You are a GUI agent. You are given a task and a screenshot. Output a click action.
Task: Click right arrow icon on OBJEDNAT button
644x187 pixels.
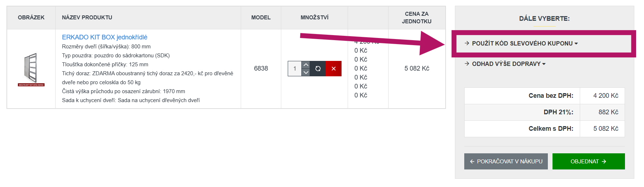pos(604,162)
